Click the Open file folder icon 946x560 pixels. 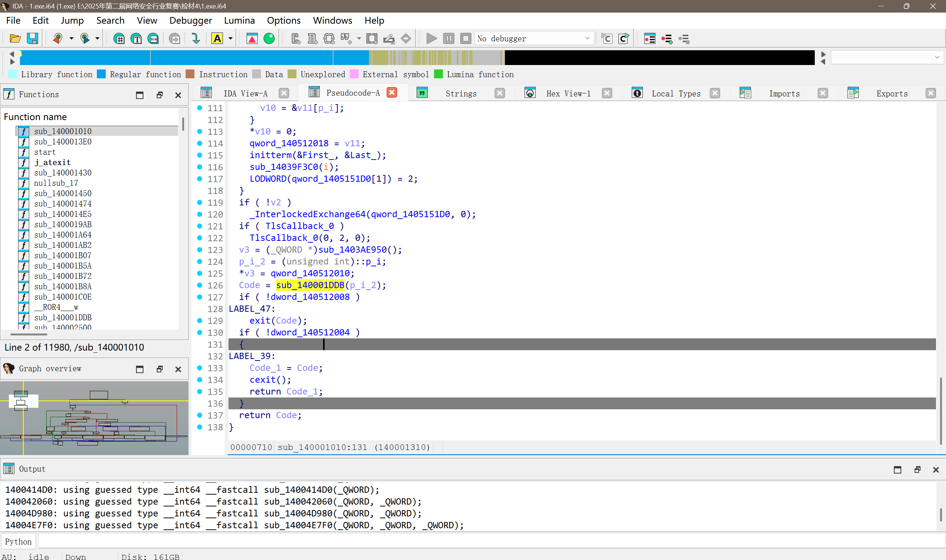[15, 38]
